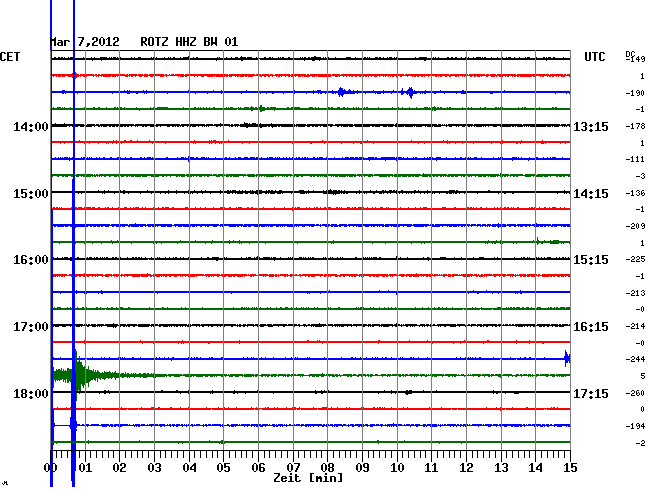650x494 pixels.
Task: Click the DC offset value "-3"
Action: click(640, 176)
